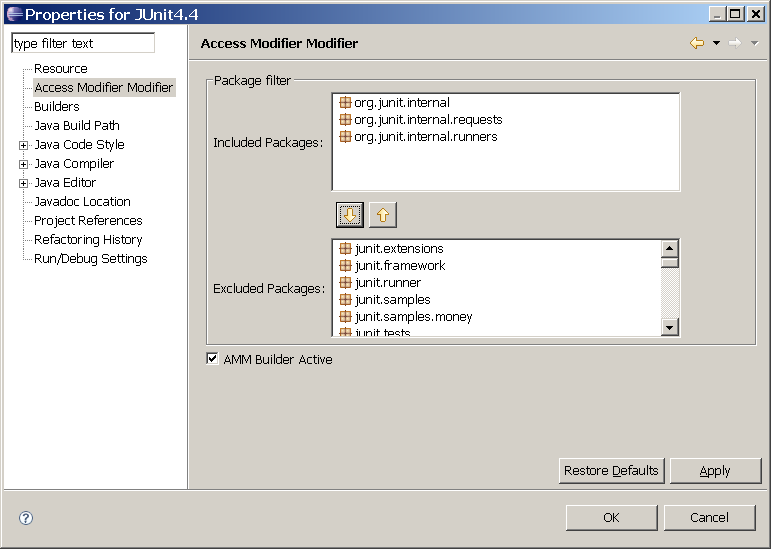The height and width of the screenshot is (549, 771).
Task: Move selected package up to Included list
Action: [383, 215]
